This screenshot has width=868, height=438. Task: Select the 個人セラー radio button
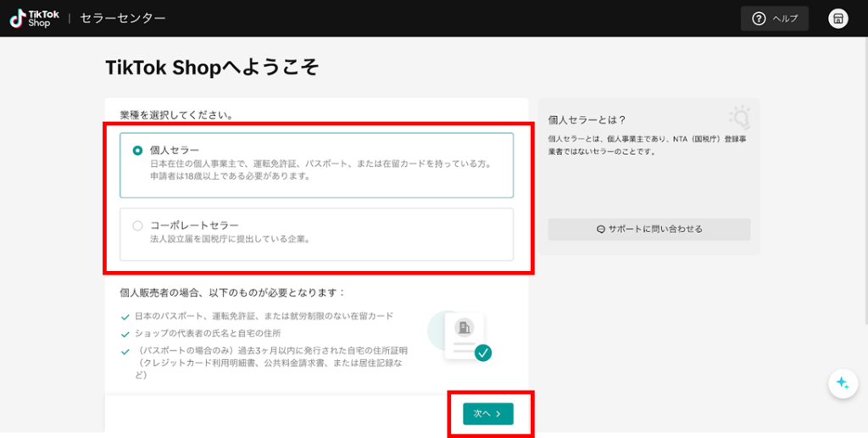pos(137,151)
